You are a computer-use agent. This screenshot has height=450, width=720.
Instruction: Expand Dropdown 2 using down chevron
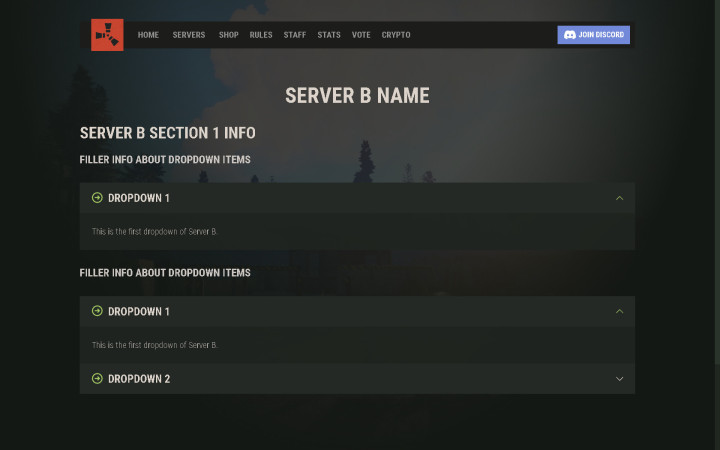coord(619,379)
